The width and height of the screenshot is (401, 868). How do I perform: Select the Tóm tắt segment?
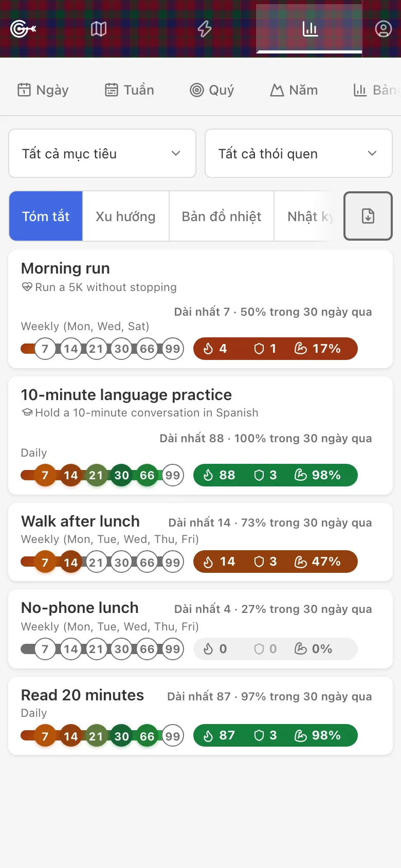(x=46, y=216)
